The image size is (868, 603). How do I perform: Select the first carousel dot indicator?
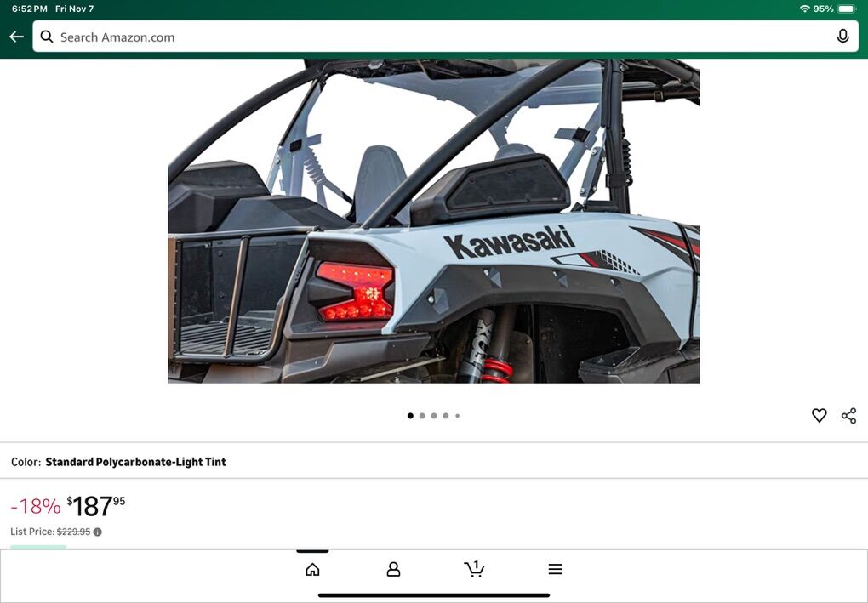pyautogui.click(x=409, y=415)
